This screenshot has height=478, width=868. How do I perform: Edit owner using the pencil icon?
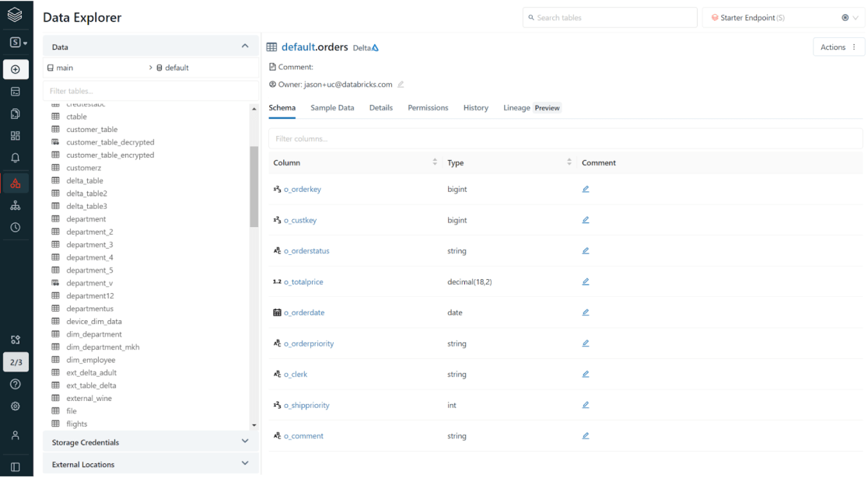(x=401, y=84)
